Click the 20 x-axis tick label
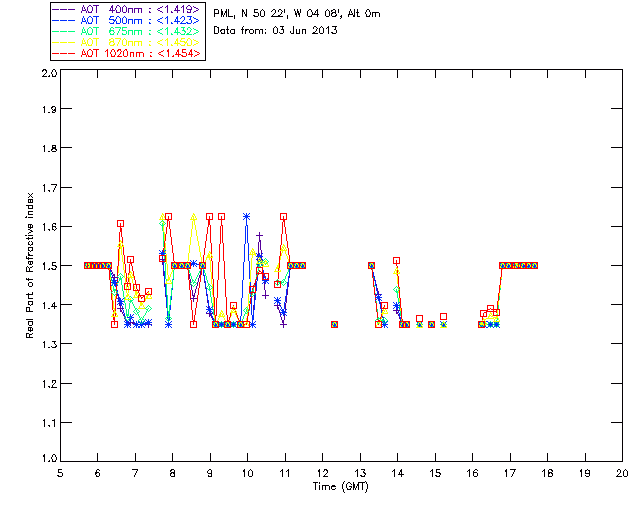 [x=622, y=473]
